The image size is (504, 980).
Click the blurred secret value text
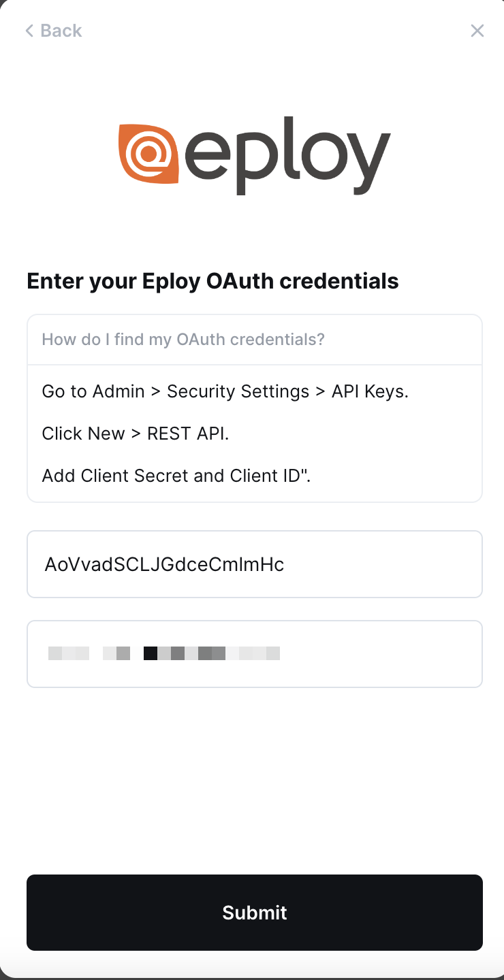(164, 654)
